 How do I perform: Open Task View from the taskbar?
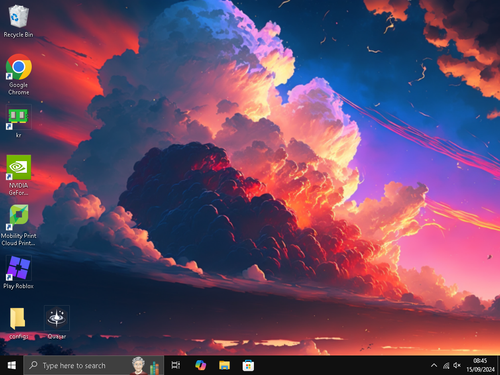[x=176, y=365]
